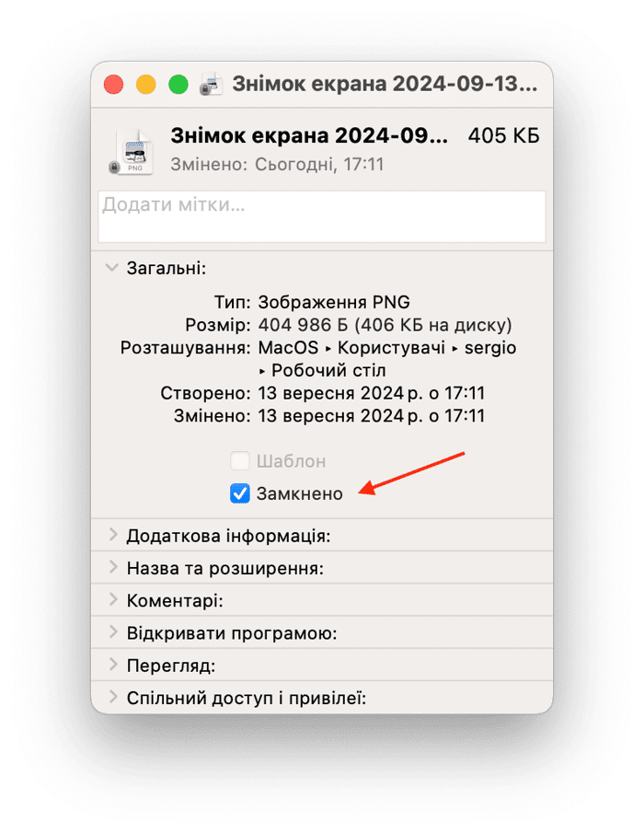Click the Робочий стіл location path
644x834 pixels.
click(x=328, y=370)
